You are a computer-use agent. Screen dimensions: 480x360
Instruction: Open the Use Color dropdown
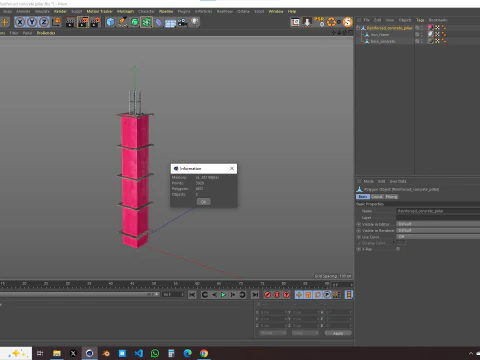pyautogui.click(x=438, y=237)
